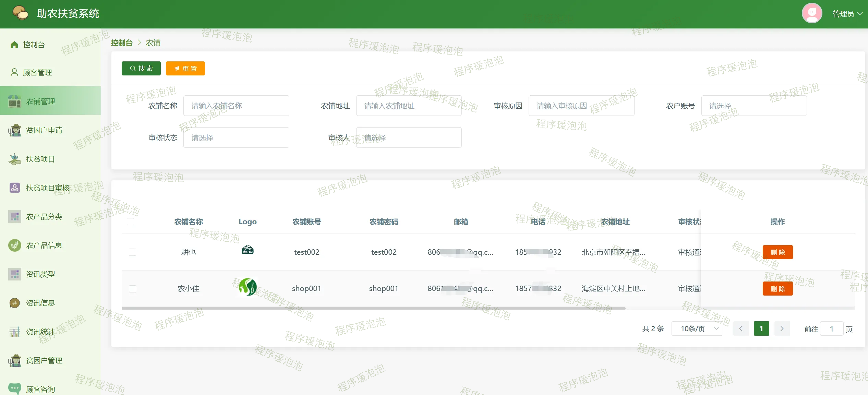868x395 pixels.
Task: Expand the 农户账号 select box
Action: [754, 106]
